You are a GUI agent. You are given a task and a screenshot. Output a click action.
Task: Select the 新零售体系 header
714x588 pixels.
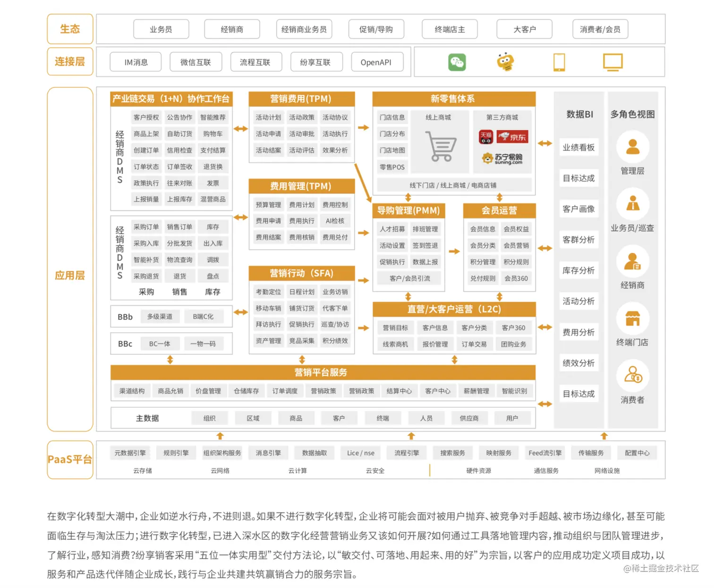pyautogui.click(x=454, y=99)
